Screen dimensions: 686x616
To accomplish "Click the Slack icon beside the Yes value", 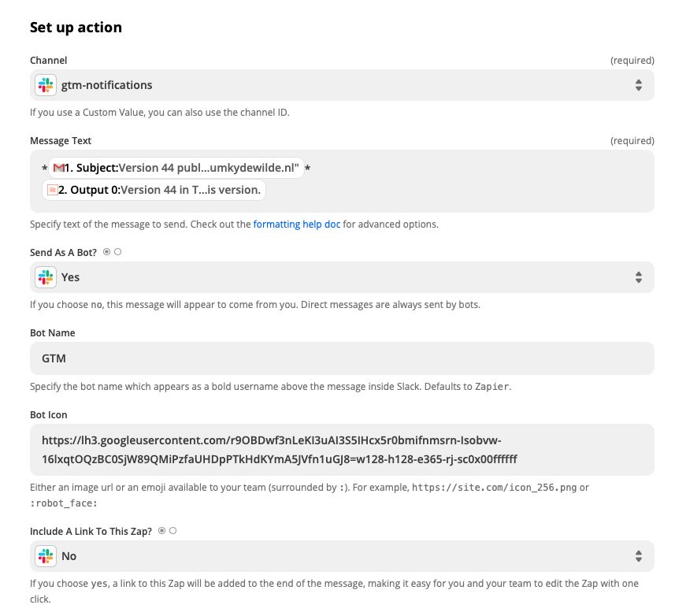I will pos(46,277).
